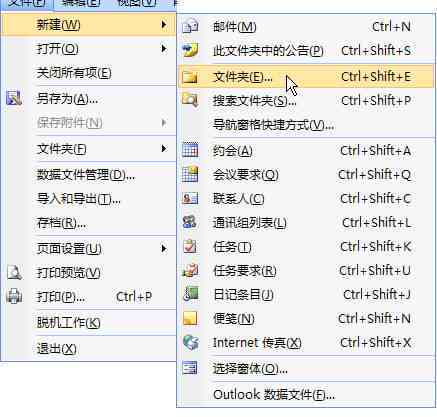Choose 通讯组列表(L)
Screen dimensions: 437x417
pyautogui.click(x=306, y=222)
